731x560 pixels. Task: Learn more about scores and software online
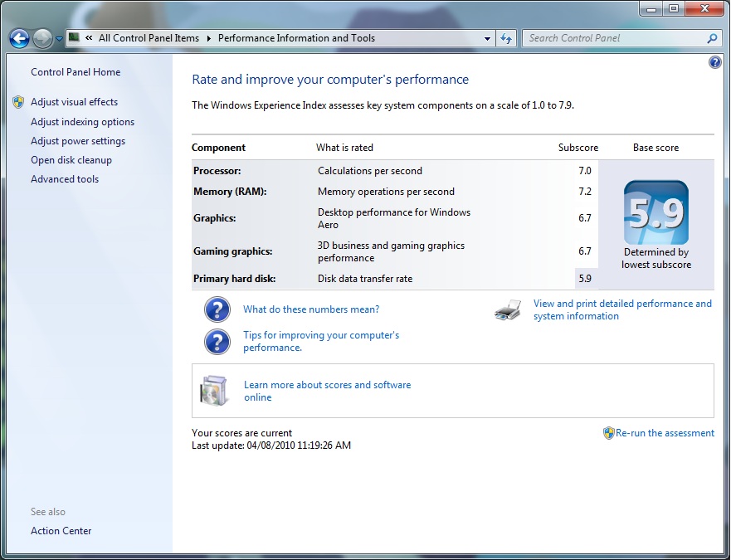pos(327,391)
